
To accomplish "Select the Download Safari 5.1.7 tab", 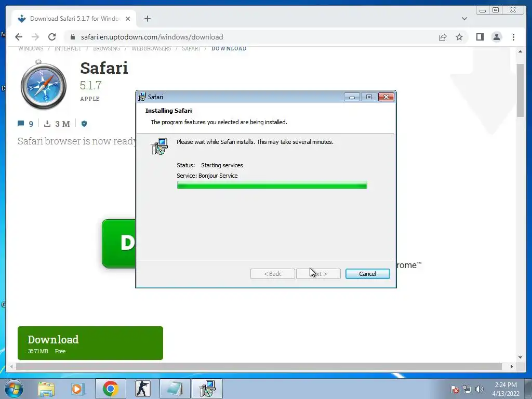I will point(74,19).
